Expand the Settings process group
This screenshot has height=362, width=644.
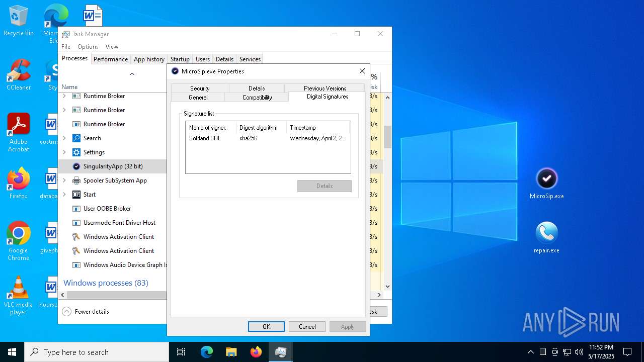[64, 152]
